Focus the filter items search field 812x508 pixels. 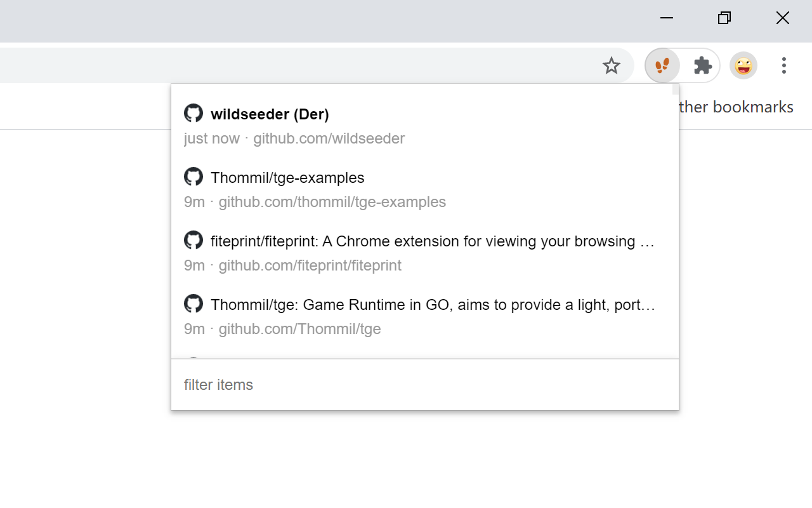pyautogui.click(x=425, y=385)
